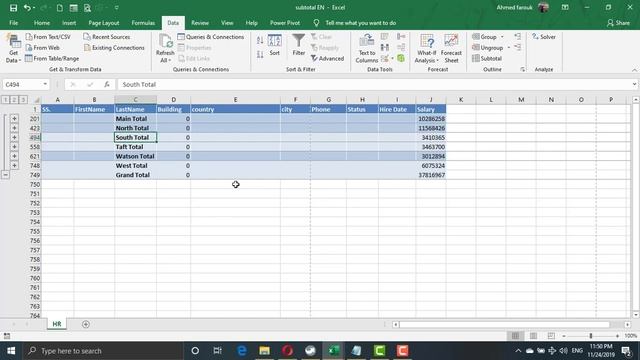This screenshot has width=640, height=360.
Task: Click the Windows Start button
Action: [x=11, y=351]
